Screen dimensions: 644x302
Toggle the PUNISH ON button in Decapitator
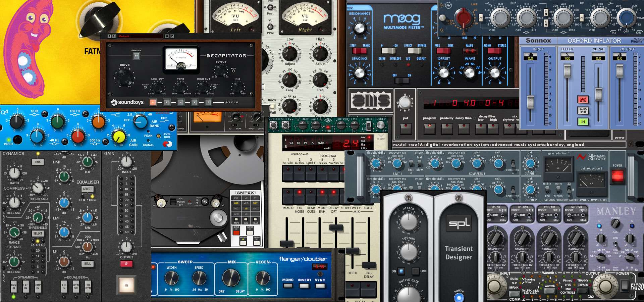click(136, 56)
